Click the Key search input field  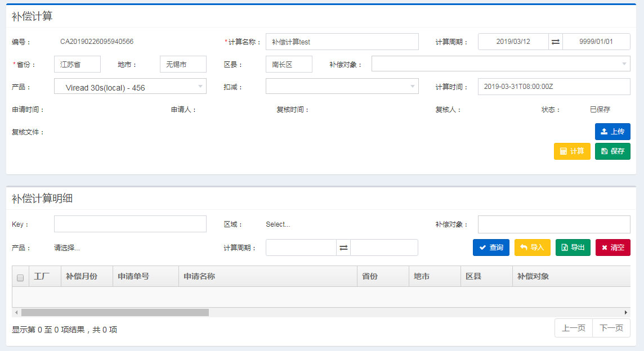[x=130, y=224]
